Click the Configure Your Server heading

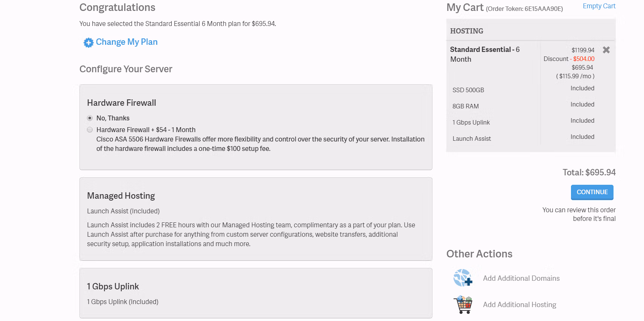pyautogui.click(x=126, y=69)
